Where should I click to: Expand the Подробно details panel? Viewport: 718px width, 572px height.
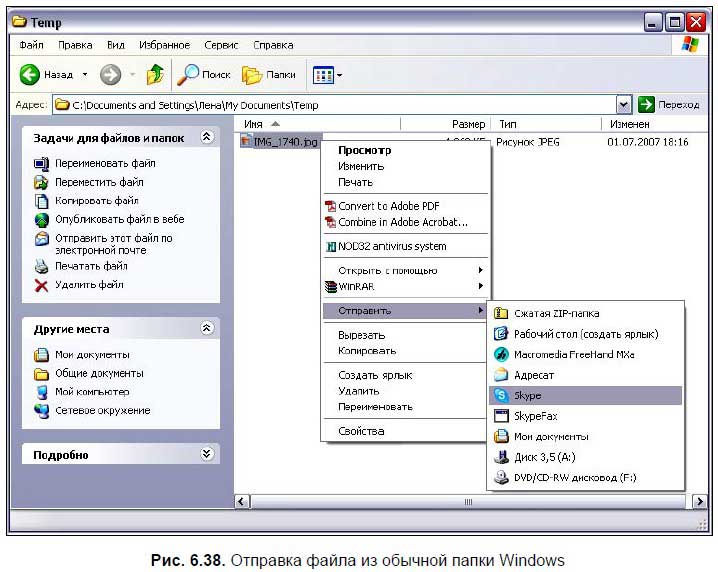click(207, 454)
